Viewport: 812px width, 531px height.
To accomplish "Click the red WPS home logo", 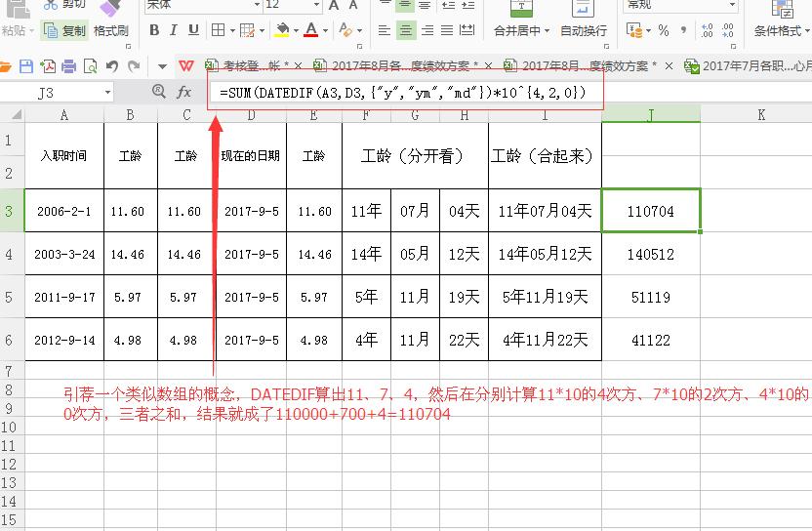I will pyautogui.click(x=185, y=65).
